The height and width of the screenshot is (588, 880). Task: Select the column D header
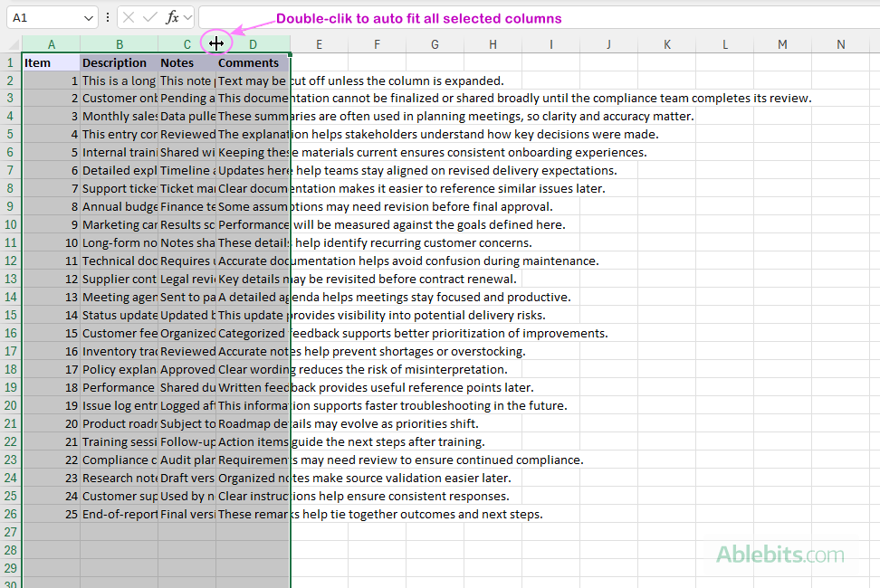pyautogui.click(x=253, y=43)
